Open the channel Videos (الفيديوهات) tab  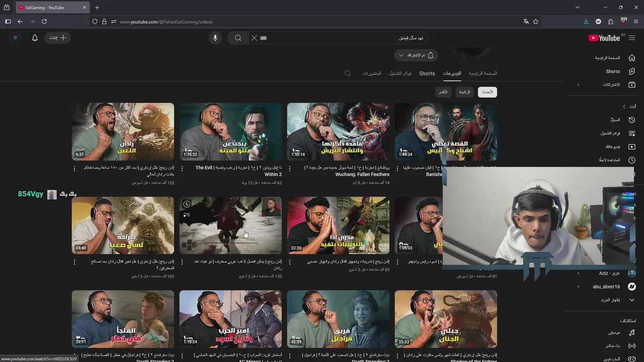(452, 73)
